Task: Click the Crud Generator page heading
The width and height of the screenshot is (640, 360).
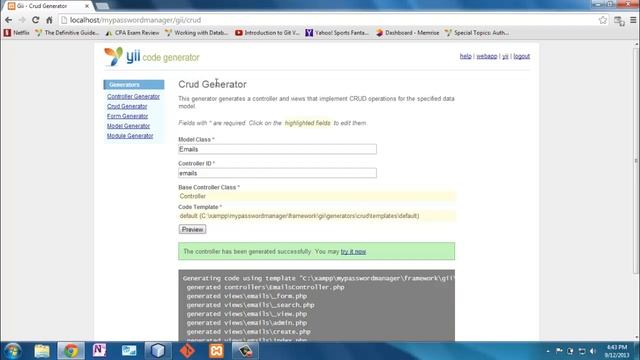Action: [212, 84]
